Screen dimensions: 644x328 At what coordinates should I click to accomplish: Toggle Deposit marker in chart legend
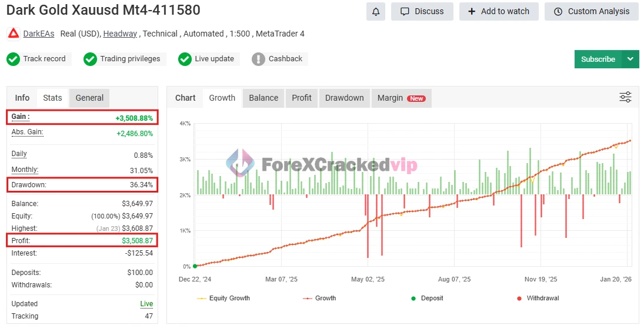(428, 298)
